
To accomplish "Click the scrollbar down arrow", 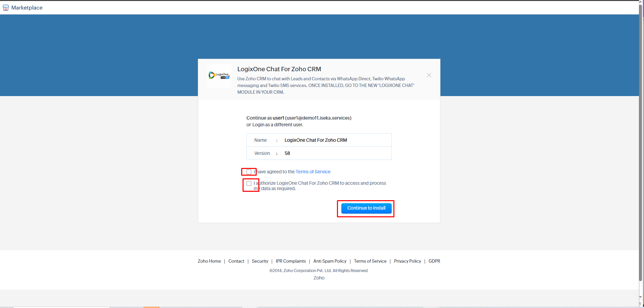I will tap(641, 297).
